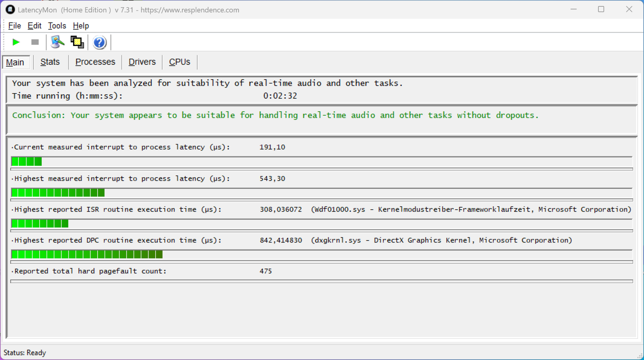View the CPUs tab
Image resolution: width=644 pixels, height=360 pixels.
pos(179,62)
